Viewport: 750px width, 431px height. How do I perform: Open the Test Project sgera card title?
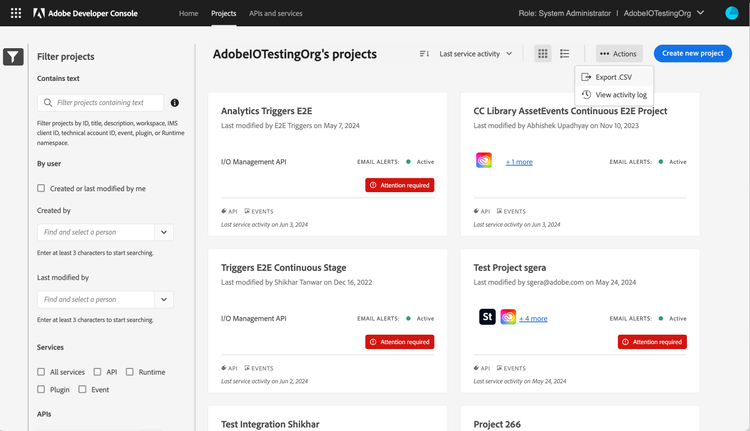[x=509, y=268]
